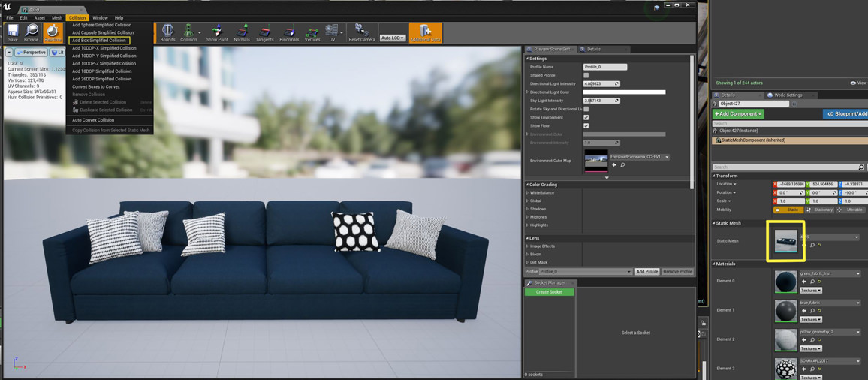Set Mobility to Movable
Viewport: 868px width, 380px height.
tap(851, 210)
